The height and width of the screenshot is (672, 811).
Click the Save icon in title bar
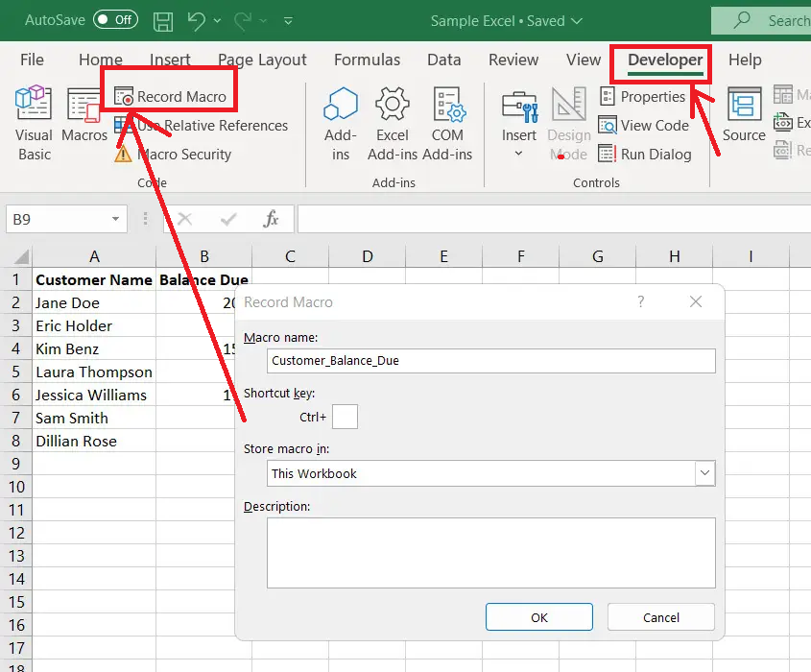pos(163,20)
